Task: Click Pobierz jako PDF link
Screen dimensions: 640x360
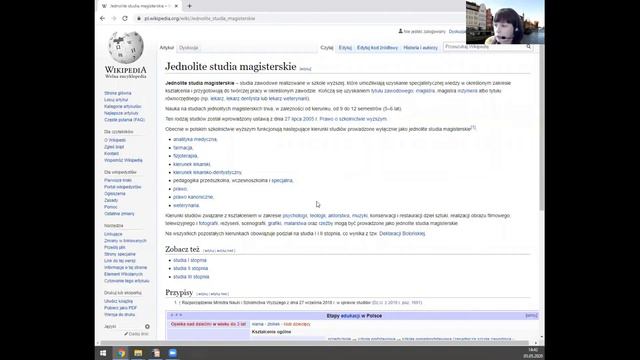Action: click(x=120, y=308)
